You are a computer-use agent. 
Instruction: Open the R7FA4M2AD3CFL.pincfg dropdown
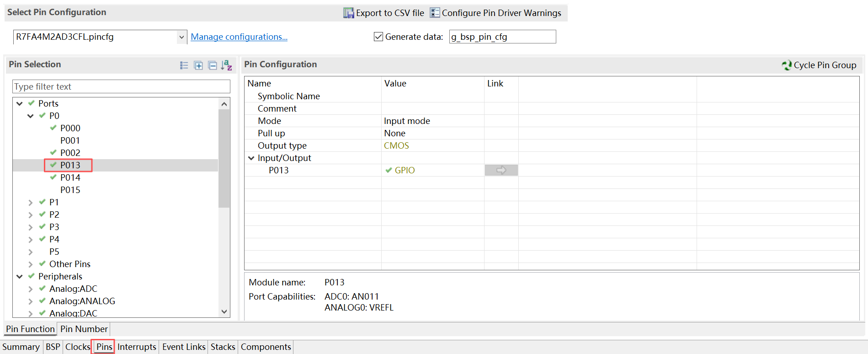[x=181, y=37]
